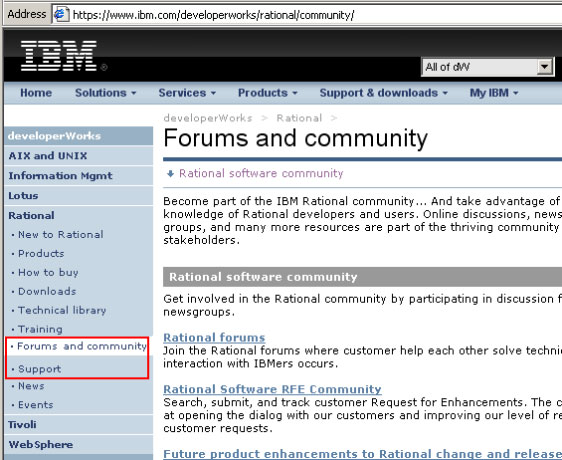Image resolution: width=562 pixels, height=460 pixels.
Task: Open Downloads sidebar link
Action: (x=47, y=291)
